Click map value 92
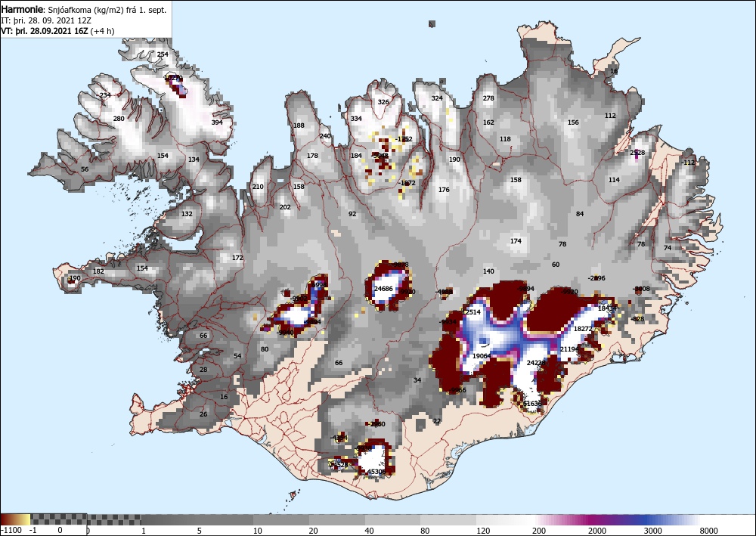 352,214
